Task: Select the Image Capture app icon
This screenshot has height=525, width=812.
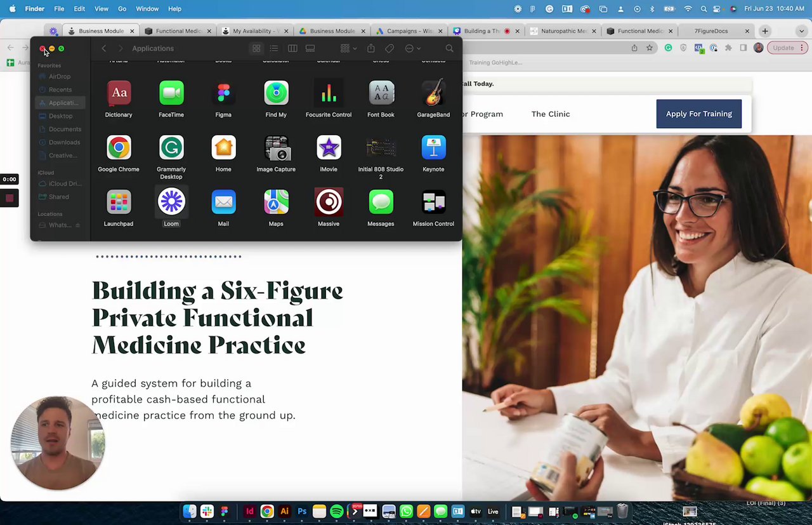Action: pyautogui.click(x=276, y=148)
